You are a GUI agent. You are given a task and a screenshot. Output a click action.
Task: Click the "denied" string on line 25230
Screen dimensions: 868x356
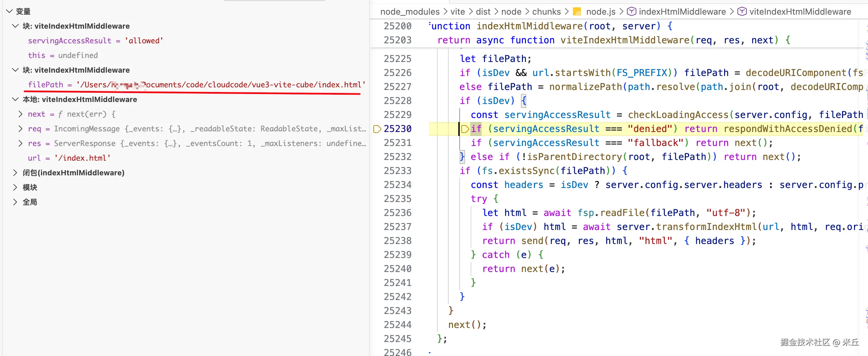[x=650, y=129]
